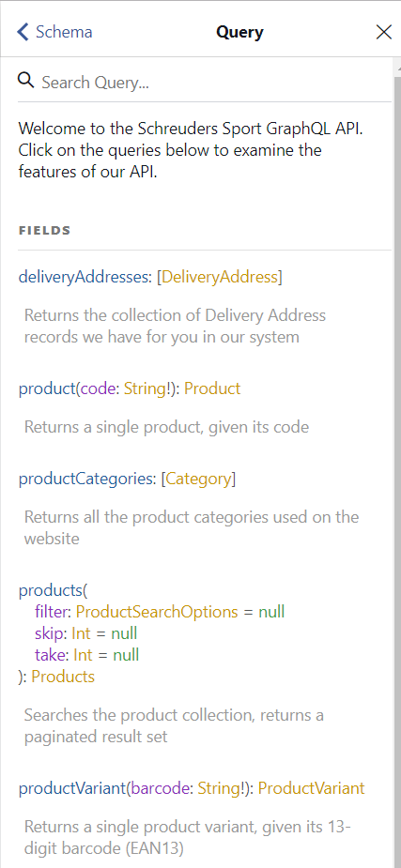Open the deliveryAddresses field
401x868 pixels.
(x=83, y=277)
